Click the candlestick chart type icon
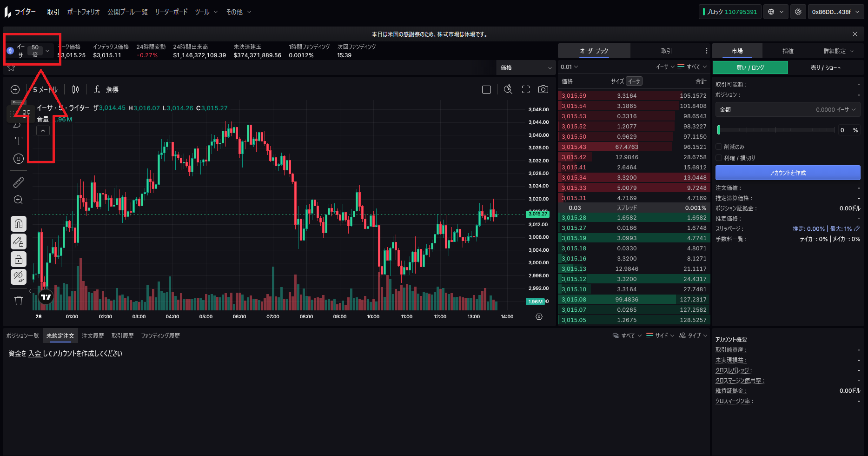This screenshot has height=456, width=868. pyautogui.click(x=75, y=89)
